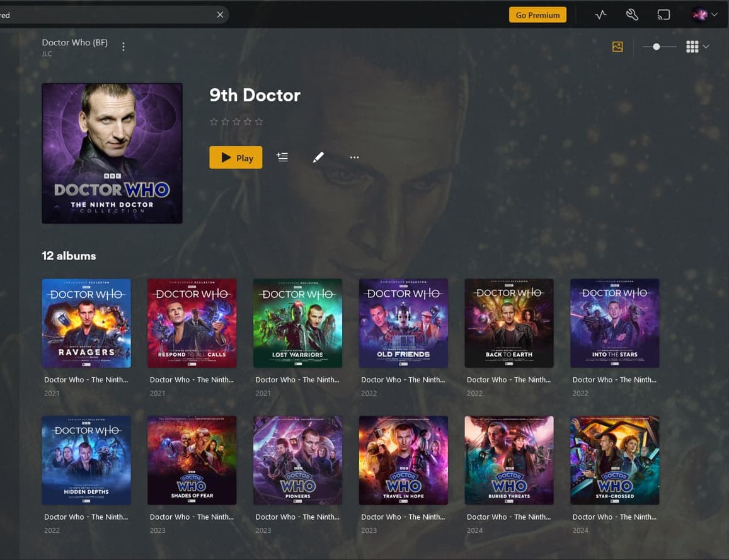Toggle the background artwork icon

(x=617, y=47)
